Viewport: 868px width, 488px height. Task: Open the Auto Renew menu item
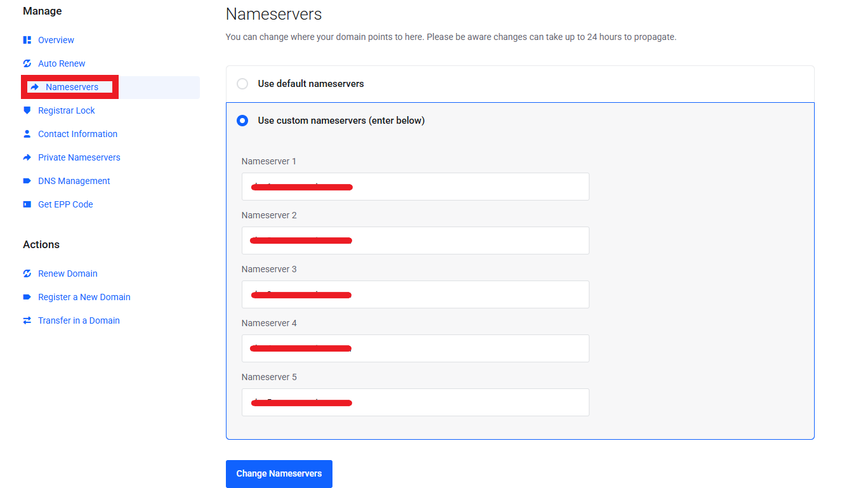pyautogui.click(x=62, y=63)
